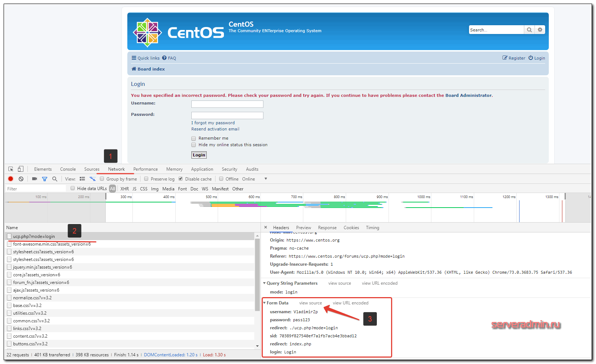Clear the network log with the clear icon
Viewport: 596px width, 364px height.
[x=21, y=179]
